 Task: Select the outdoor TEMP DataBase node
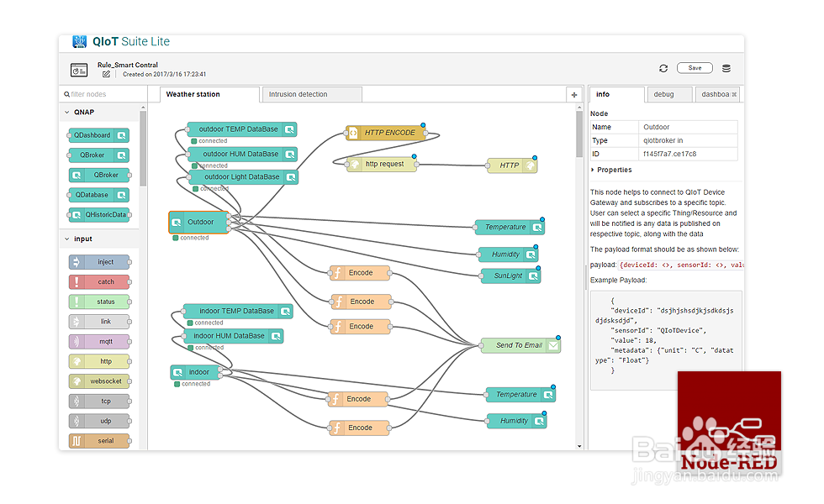tap(242, 129)
